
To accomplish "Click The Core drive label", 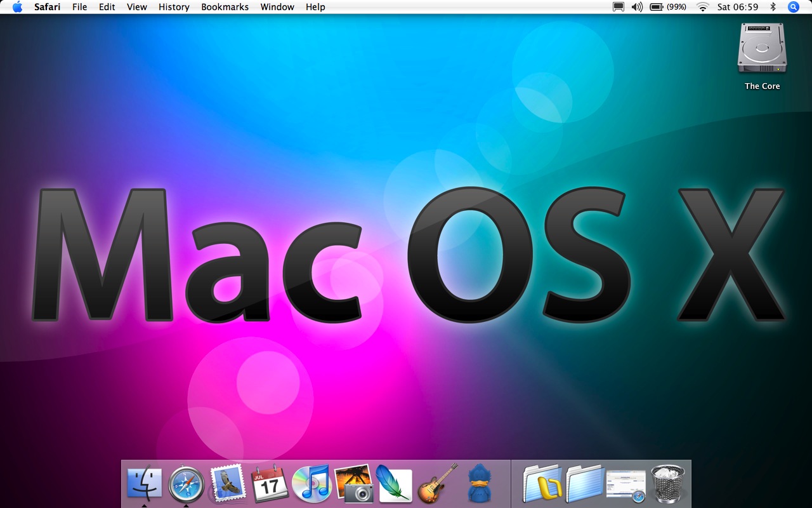I will [x=762, y=86].
